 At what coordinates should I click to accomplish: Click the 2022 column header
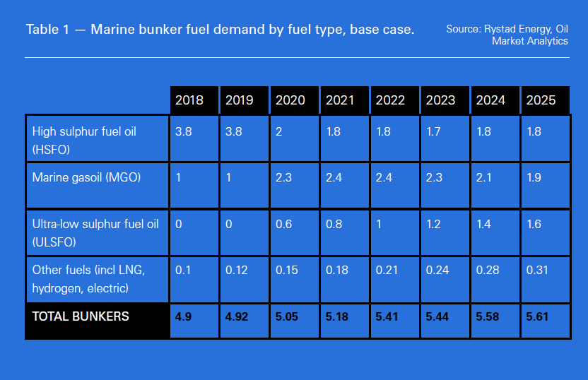391,100
